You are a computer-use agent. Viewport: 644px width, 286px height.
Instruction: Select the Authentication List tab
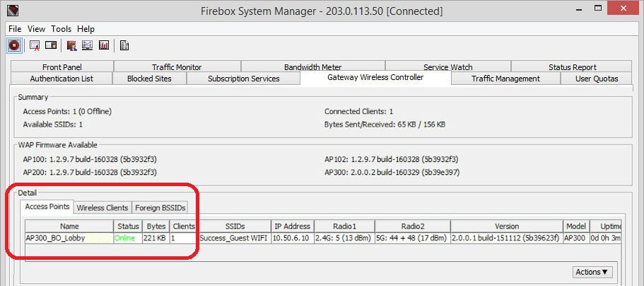(62, 79)
